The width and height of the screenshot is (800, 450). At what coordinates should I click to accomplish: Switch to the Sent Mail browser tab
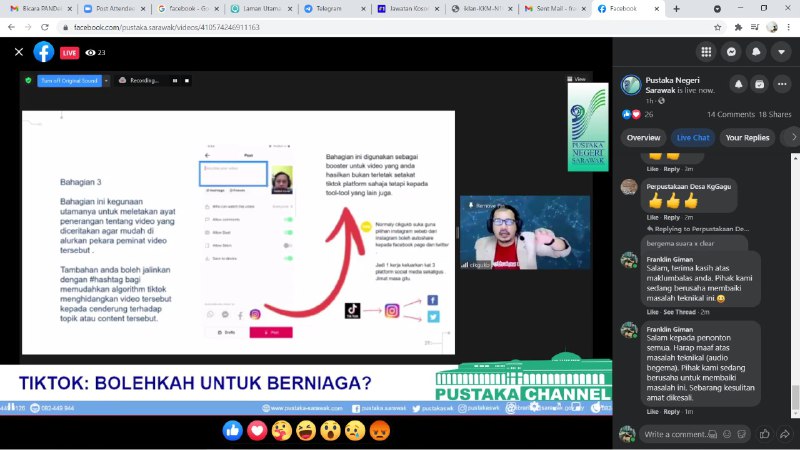tap(554, 9)
